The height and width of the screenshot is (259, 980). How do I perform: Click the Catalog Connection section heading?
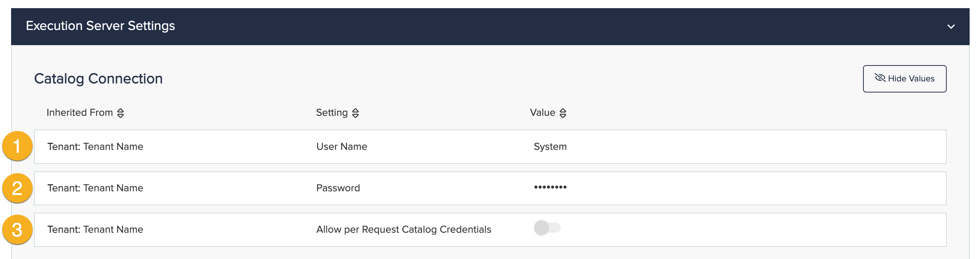pos(98,79)
